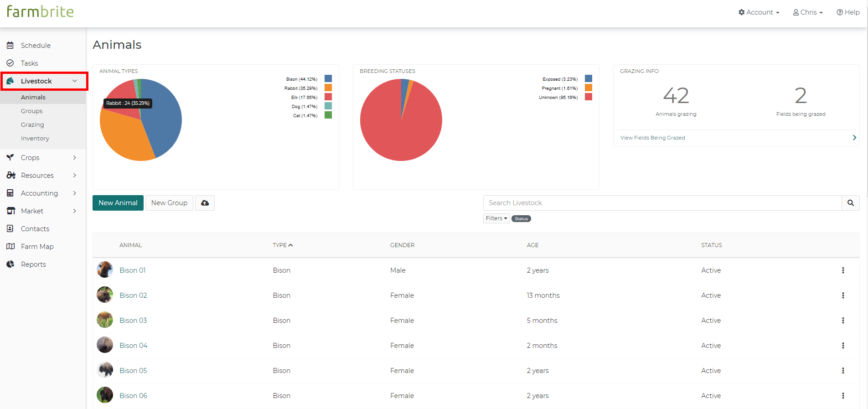Open row actions menu for Bison 04
Image resolution: width=868 pixels, height=409 pixels.
[x=843, y=346]
